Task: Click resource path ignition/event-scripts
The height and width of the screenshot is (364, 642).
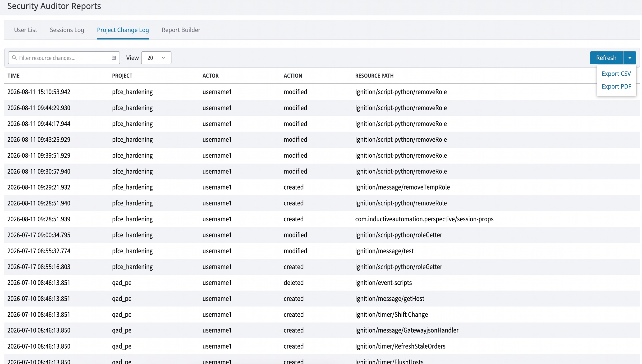Action: pyautogui.click(x=383, y=283)
